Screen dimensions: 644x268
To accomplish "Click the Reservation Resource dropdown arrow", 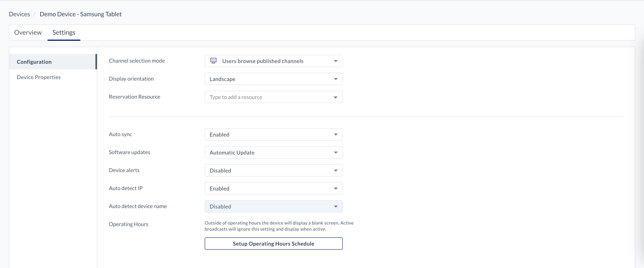I will point(335,97).
